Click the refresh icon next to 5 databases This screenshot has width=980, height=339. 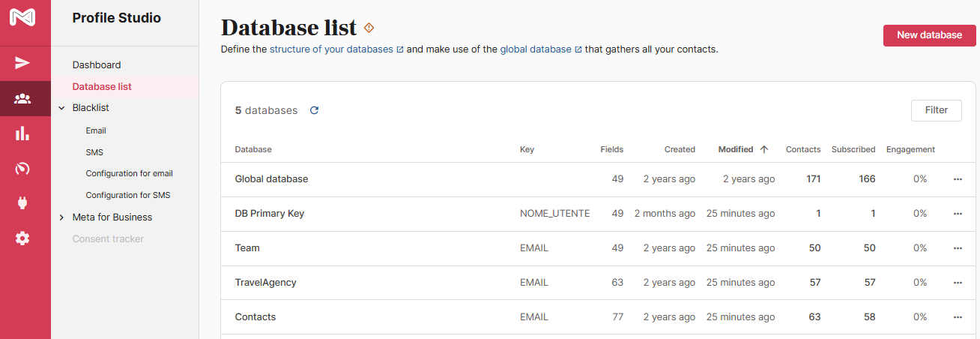tap(314, 110)
